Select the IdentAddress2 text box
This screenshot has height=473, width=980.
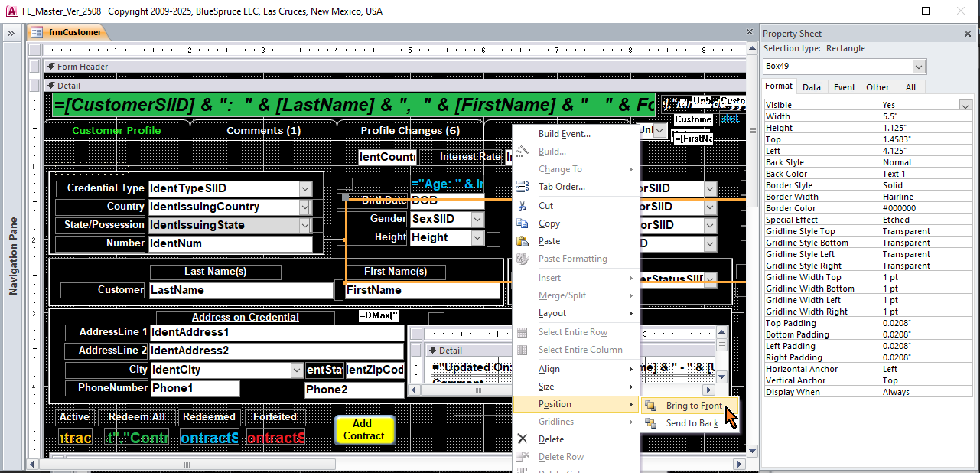point(276,351)
